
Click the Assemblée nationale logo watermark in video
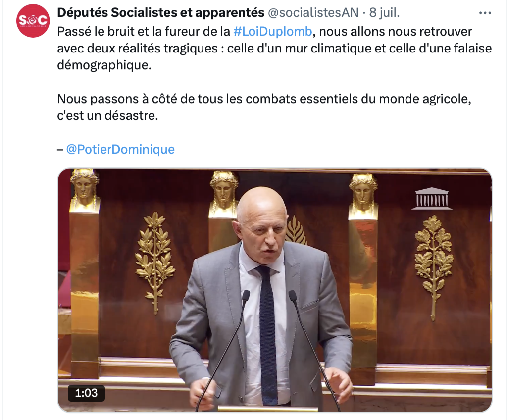pyautogui.click(x=432, y=198)
